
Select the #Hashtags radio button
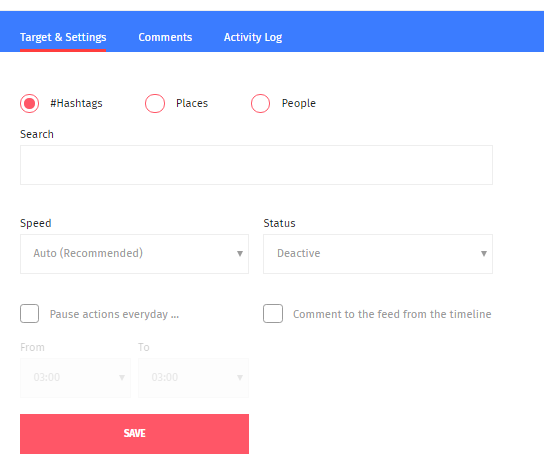click(x=29, y=103)
